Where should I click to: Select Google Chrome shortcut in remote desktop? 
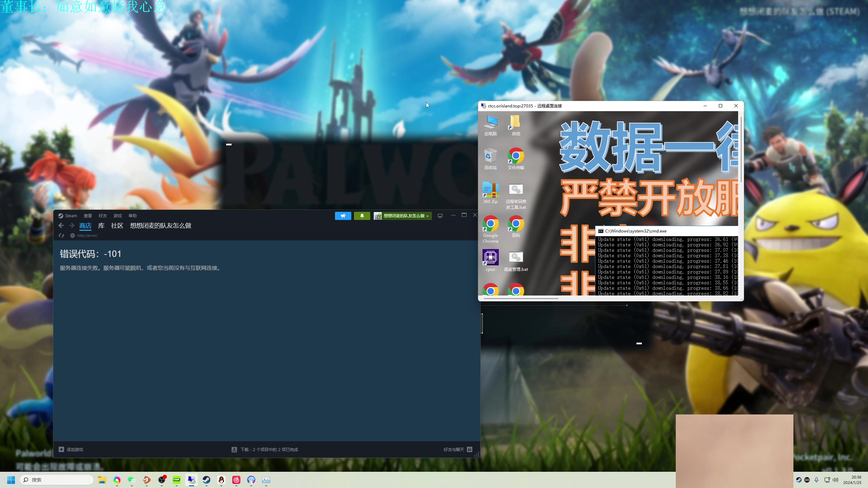point(491,230)
